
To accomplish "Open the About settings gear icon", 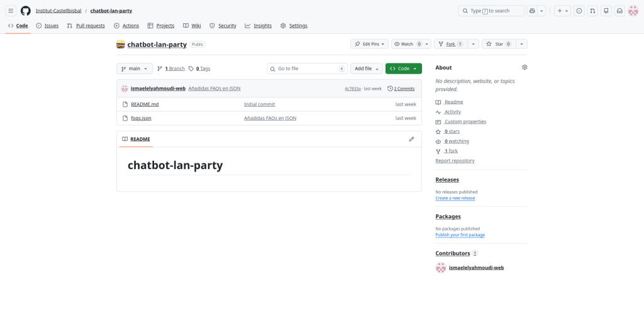I will tap(525, 67).
